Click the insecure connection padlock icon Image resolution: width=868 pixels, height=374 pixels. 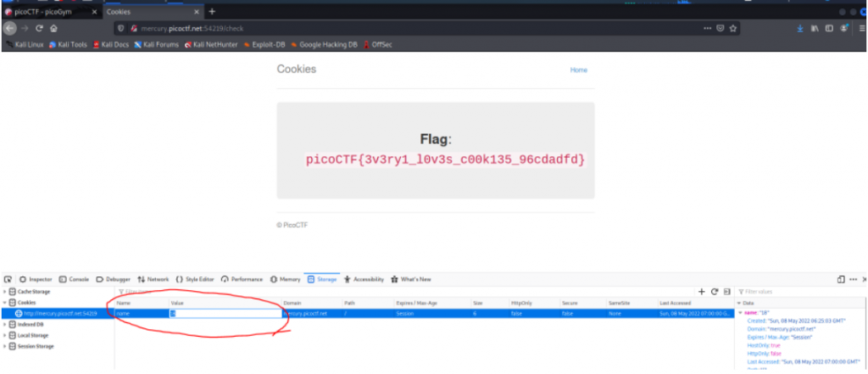point(133,28)
